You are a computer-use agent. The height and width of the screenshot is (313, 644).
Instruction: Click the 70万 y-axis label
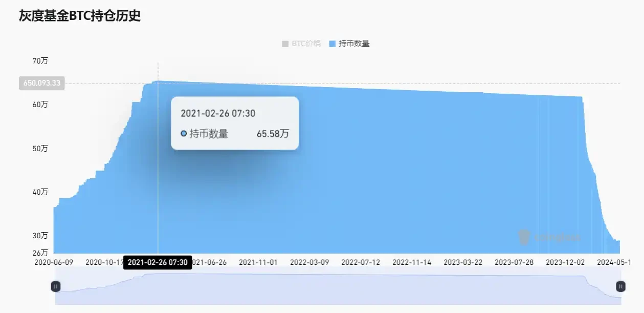tap(40, 60)
